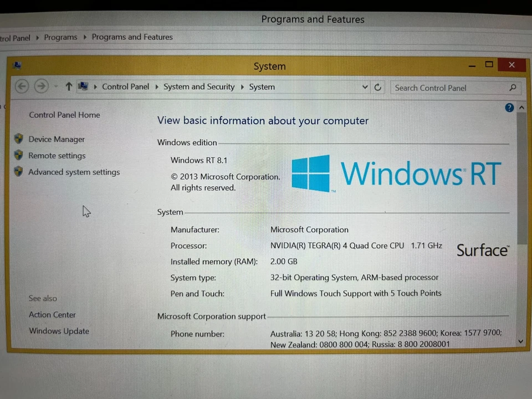Open Device Manager from the sidebar

[x=57, y=139]
